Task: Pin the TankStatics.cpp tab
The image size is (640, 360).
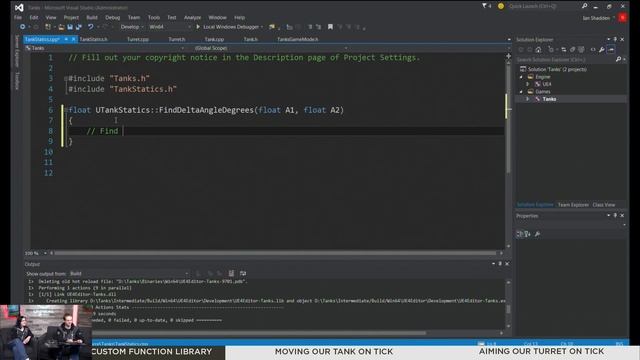Action: tap(66, 39)
